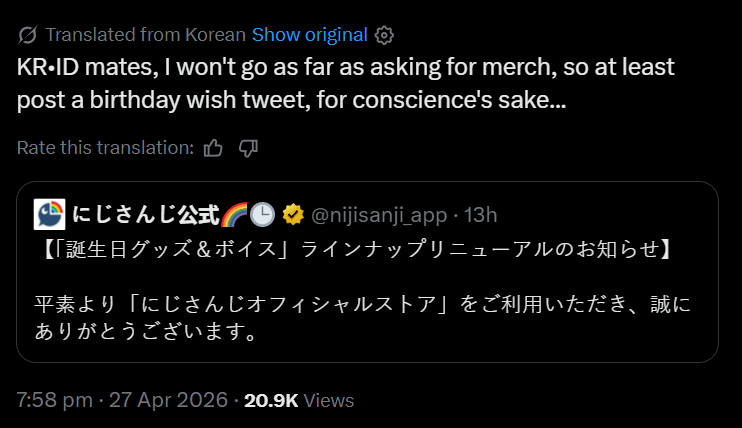Click the "Show original" link
742x428 pixels.
[x=309, y=35]
